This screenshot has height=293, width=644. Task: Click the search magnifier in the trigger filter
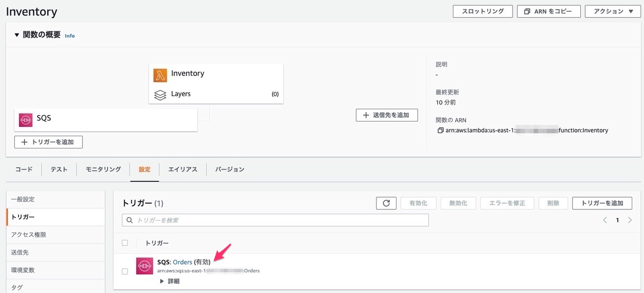pos(129,220)
